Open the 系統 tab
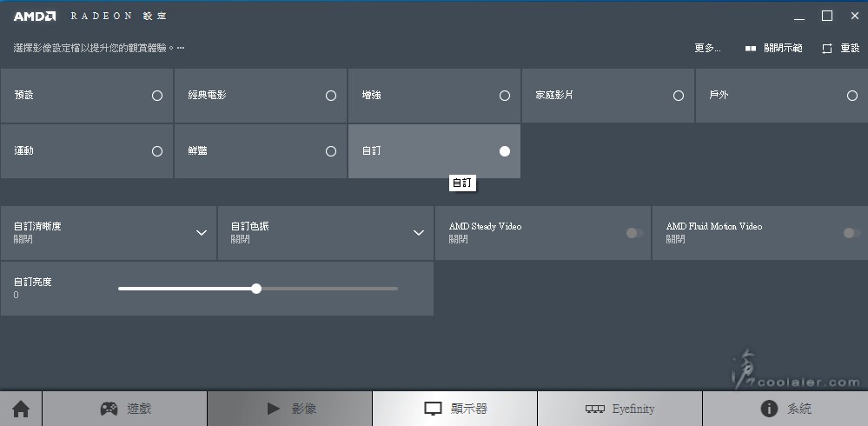868x426 pixels. point(785,409)
